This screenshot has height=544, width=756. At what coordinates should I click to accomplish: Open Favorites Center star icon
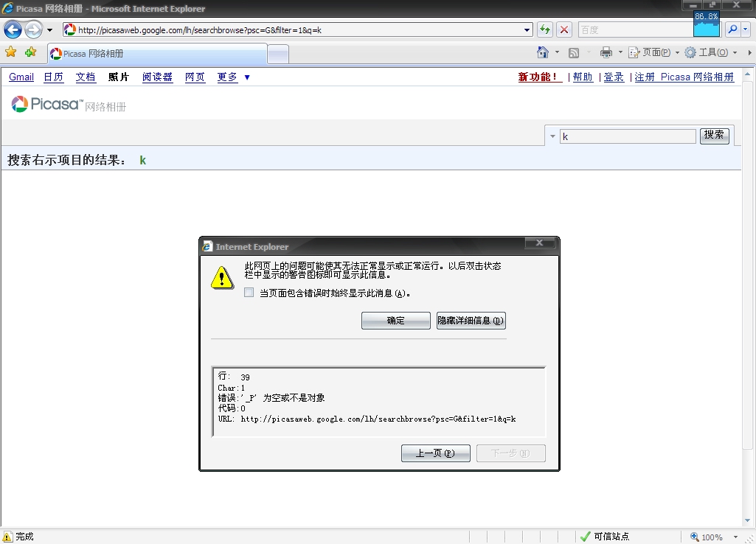pos(10,52)
